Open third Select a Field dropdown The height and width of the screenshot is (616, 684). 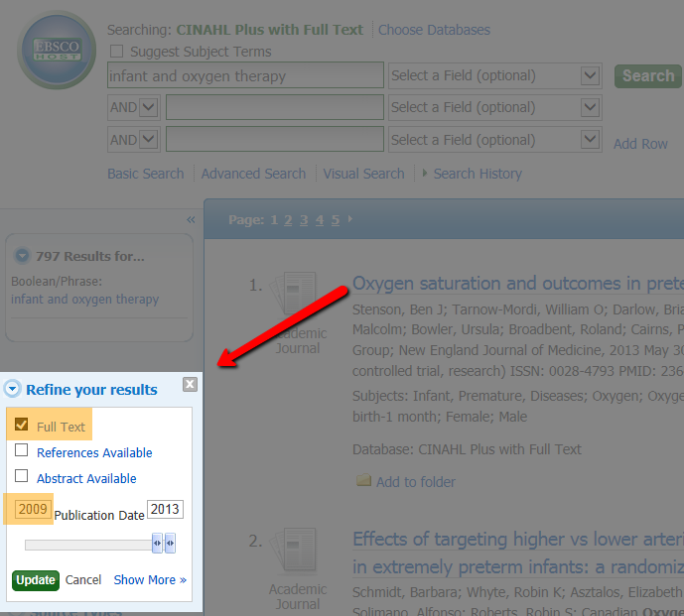pos(591,140)
